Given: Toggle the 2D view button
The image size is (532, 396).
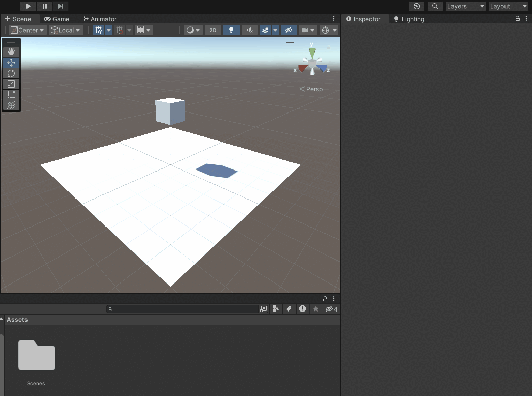Looking at the screenshot, I should pos(212,30).
